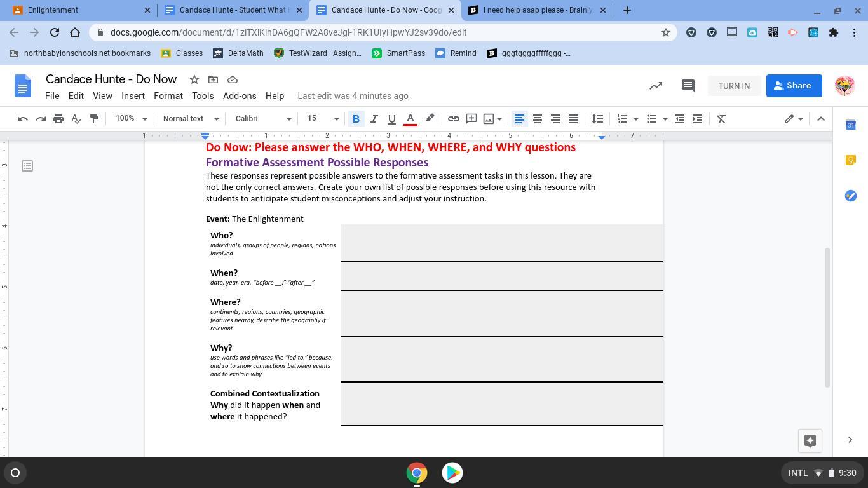Click the gray Who? answer cell

[501, 242]
